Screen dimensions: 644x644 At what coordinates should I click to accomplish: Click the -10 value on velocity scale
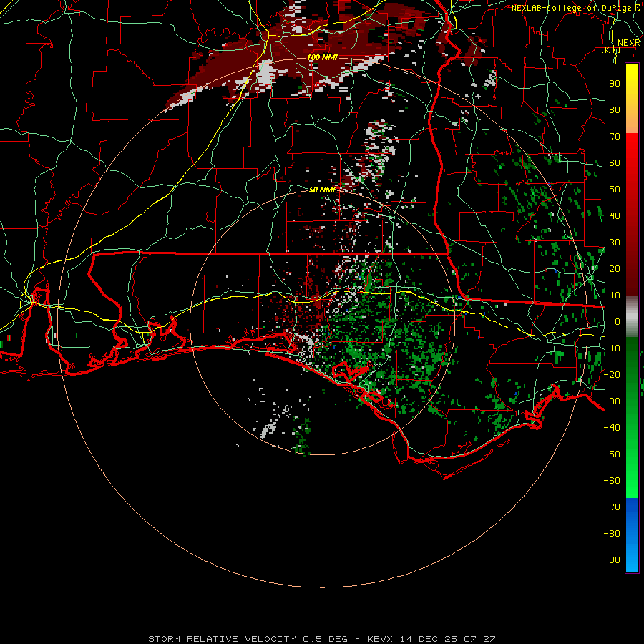(612, 348)
